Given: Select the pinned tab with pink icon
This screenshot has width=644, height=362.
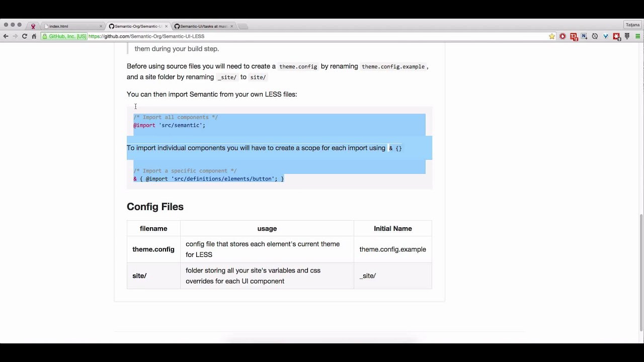Looking at the screenshot, I should pos(33,26).
